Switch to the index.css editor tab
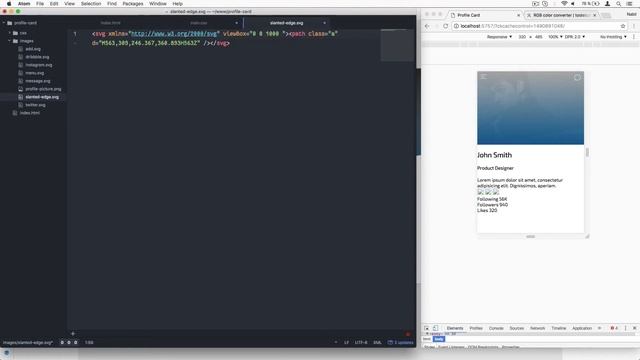 pyautogui.click(x=199, y=23)
